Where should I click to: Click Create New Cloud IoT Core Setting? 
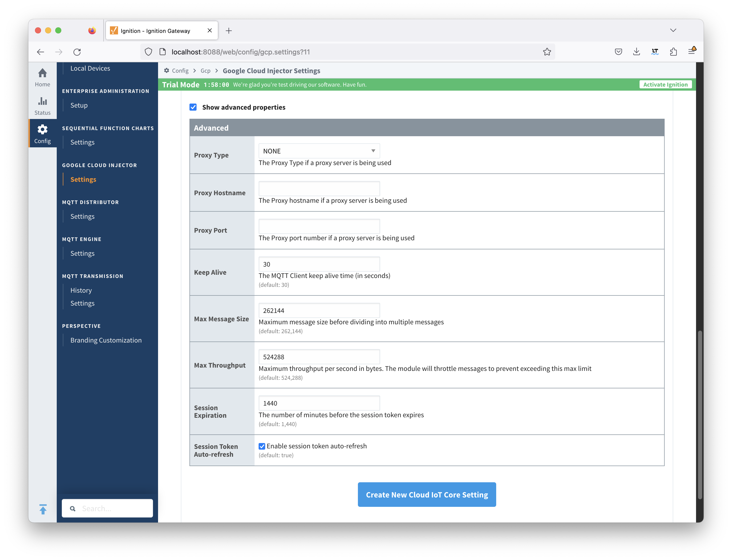click(x=427, y=495)
